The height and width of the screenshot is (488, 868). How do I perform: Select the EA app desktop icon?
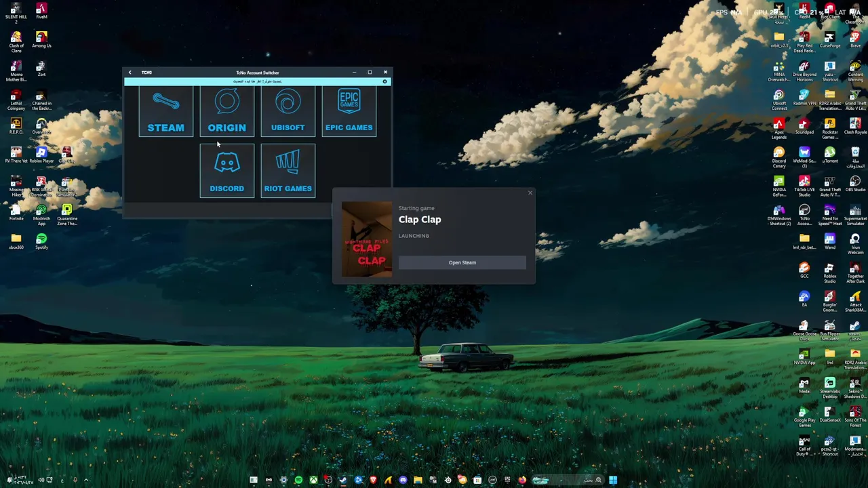[804, 299]
